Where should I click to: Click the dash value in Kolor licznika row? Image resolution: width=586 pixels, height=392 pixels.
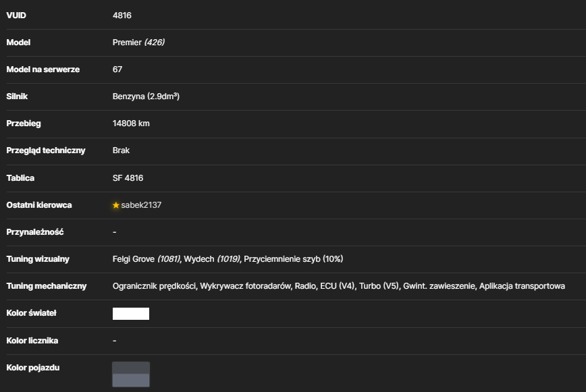coord(114,341)
